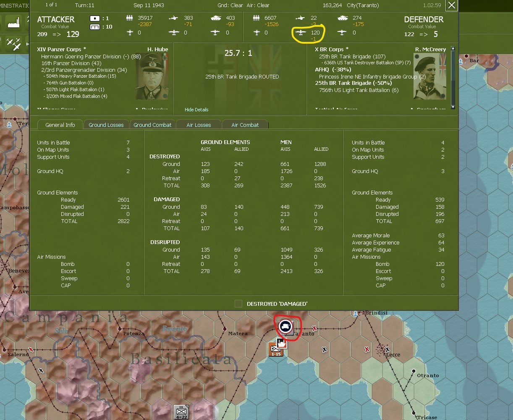Click the red marker east of Taranto

click(314, 329)
